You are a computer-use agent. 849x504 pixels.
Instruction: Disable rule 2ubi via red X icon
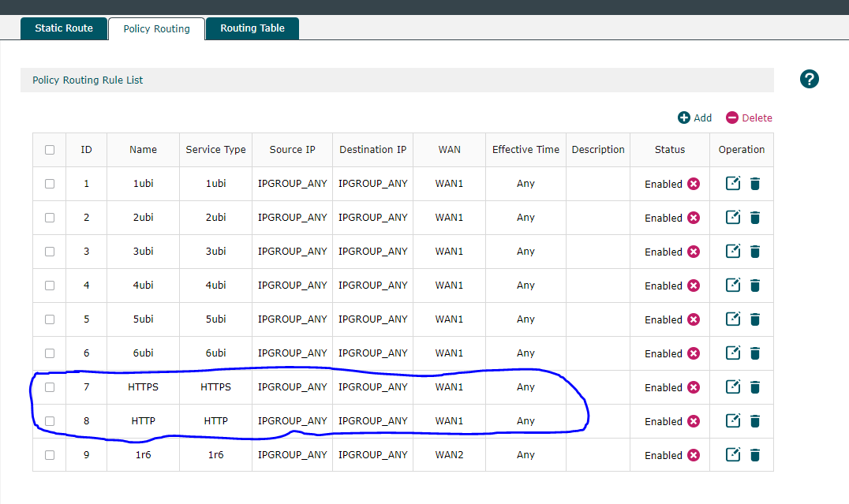(x=693, y=218)
